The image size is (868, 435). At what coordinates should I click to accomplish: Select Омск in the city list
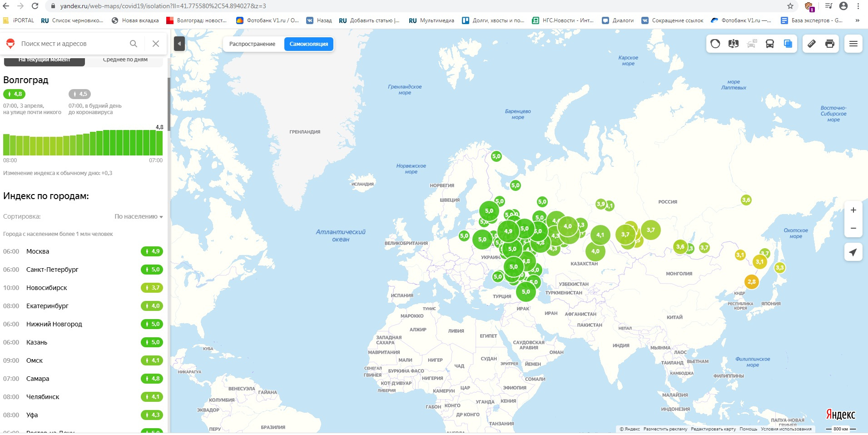coord(83,360)
